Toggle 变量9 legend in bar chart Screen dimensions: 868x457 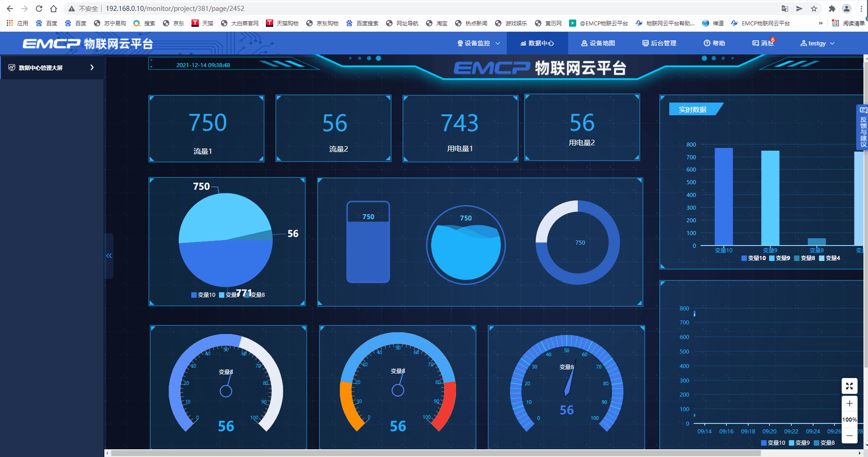(780, 258)
